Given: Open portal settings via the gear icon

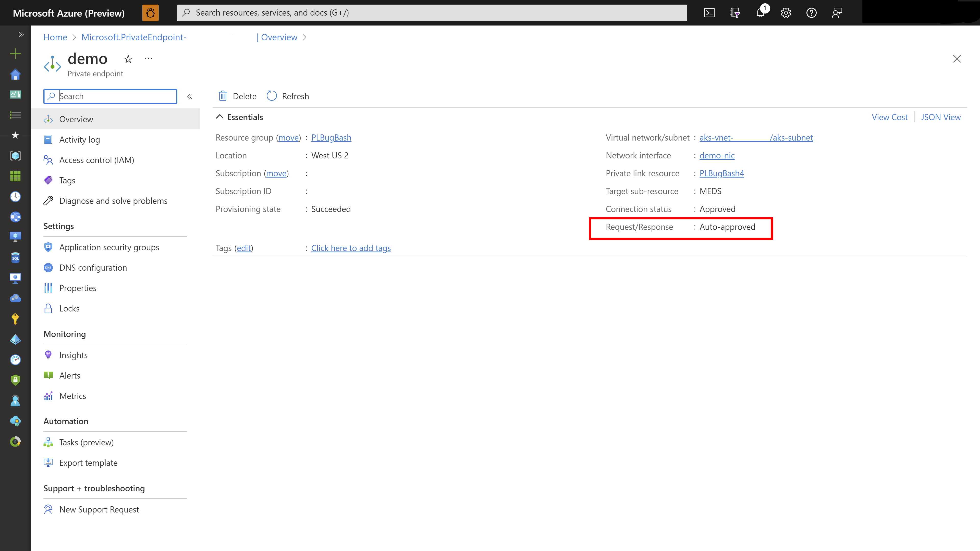Looking at the screenshot, I should pyautogui.click(x=786, y=12).
